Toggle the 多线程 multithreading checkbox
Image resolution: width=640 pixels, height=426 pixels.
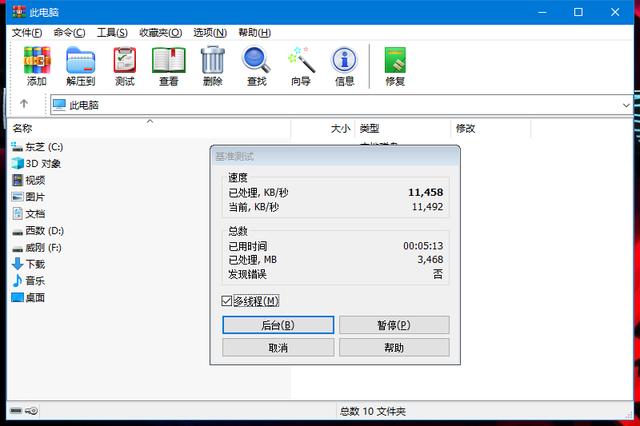click(227, 301)
